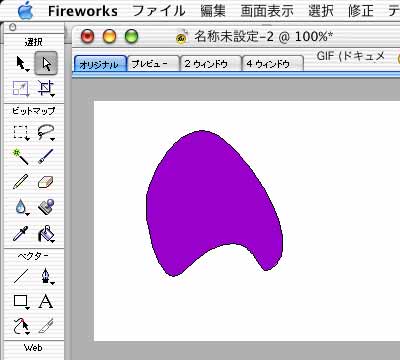
Task: Choose the Knife tool
Action: [x=46, y=326]
